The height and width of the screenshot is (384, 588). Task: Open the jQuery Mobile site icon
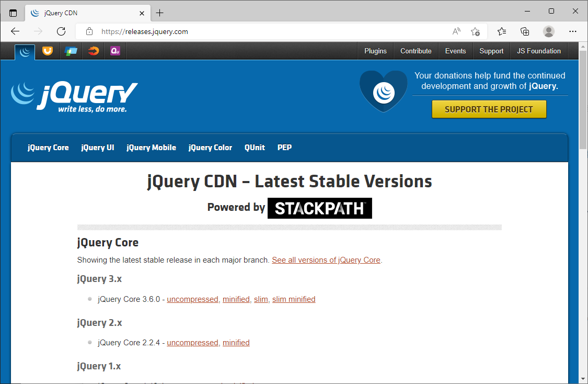71,51
